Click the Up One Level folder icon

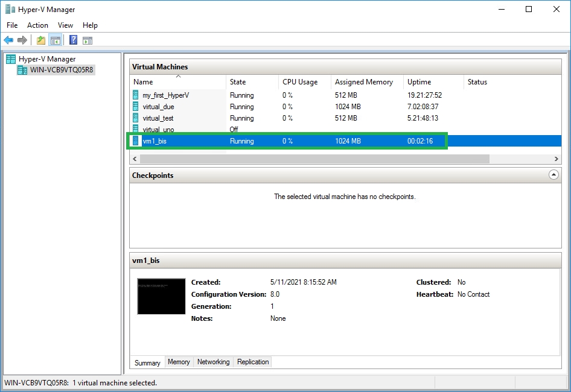41,40
